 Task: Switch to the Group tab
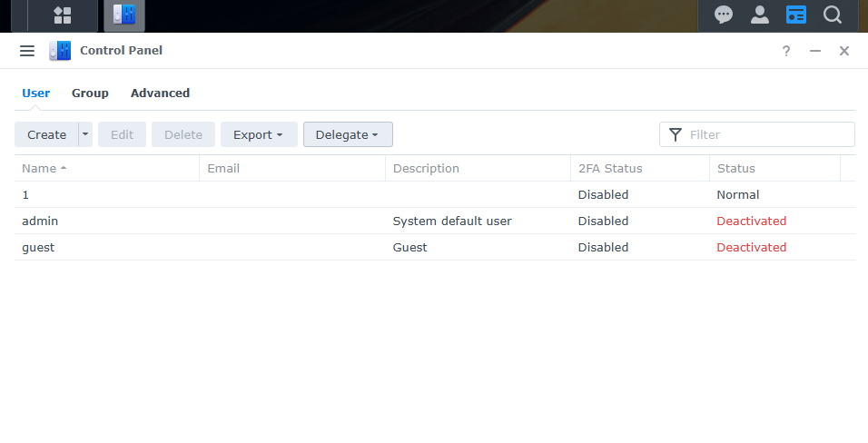(90, 93)
